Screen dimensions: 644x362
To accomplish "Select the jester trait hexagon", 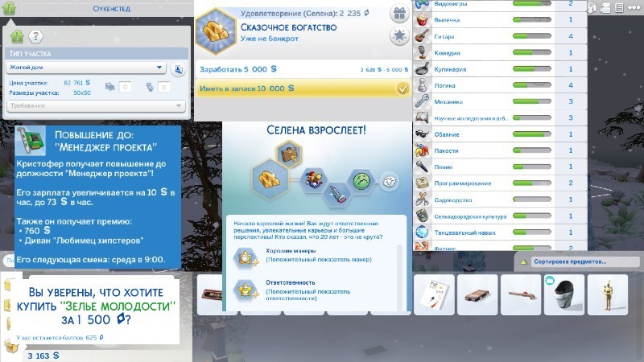I will click(313, 180).
